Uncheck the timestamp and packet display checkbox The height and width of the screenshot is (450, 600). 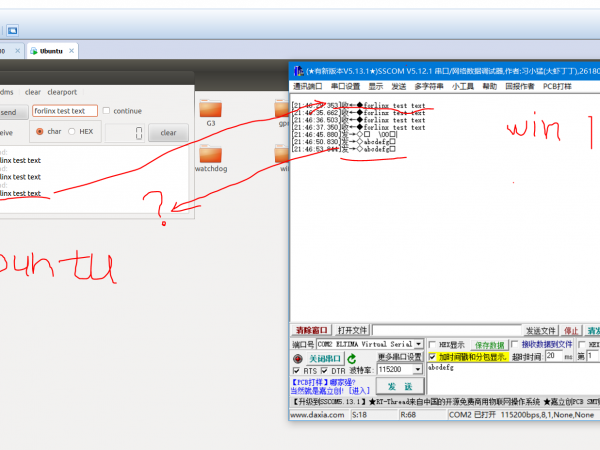[433, 356]
